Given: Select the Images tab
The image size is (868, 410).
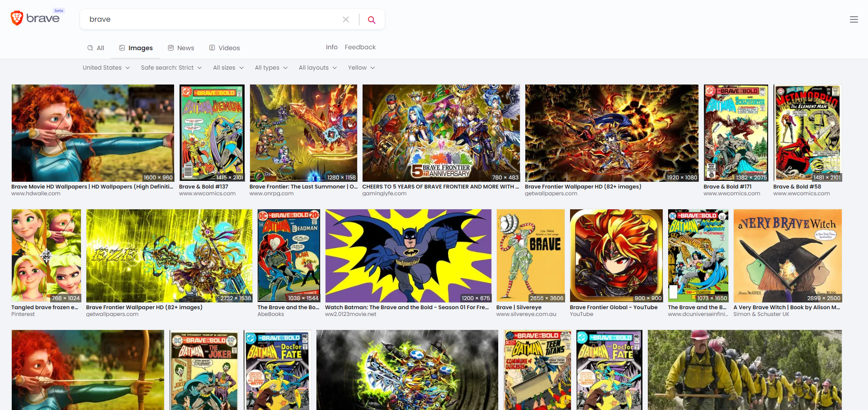Looking at the screenshot, I should click(136, 48).
